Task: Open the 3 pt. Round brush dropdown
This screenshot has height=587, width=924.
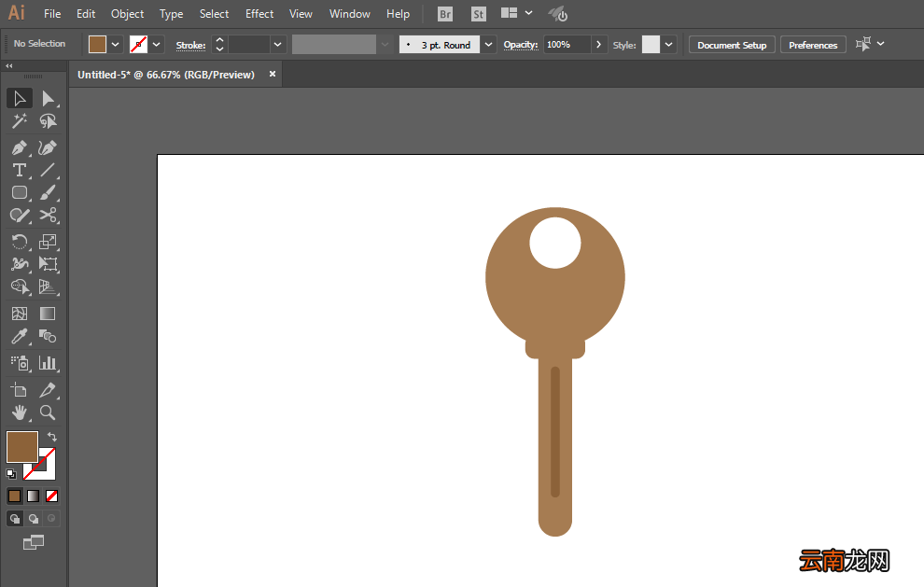Action: tap(488, 45)
